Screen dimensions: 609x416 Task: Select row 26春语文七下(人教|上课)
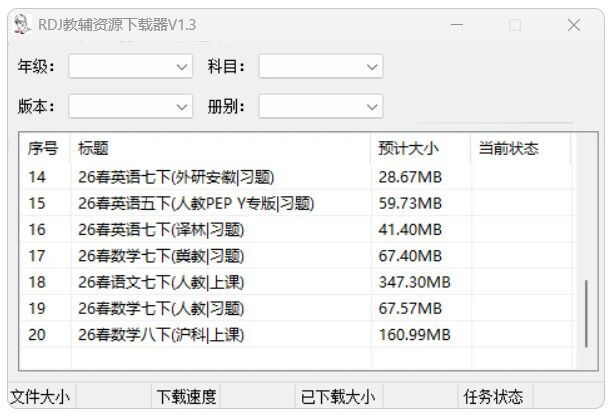296,282
